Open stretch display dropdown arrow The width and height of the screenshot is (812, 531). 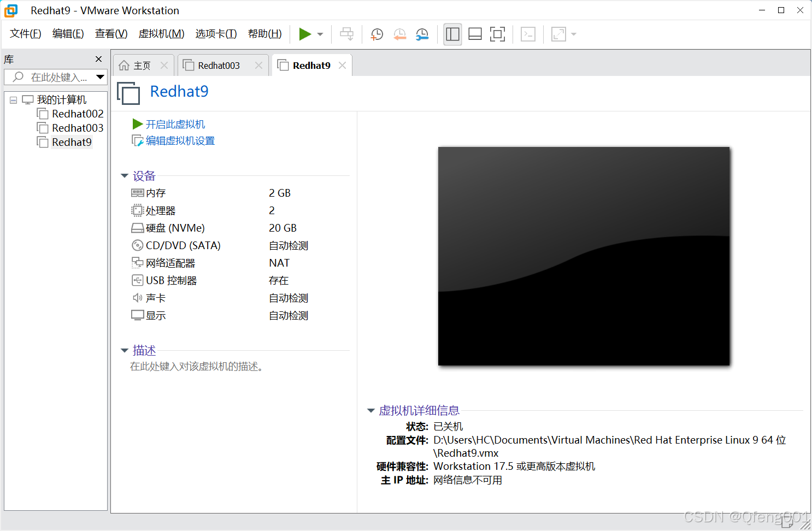pyautogui.click(x=574, y=34)
